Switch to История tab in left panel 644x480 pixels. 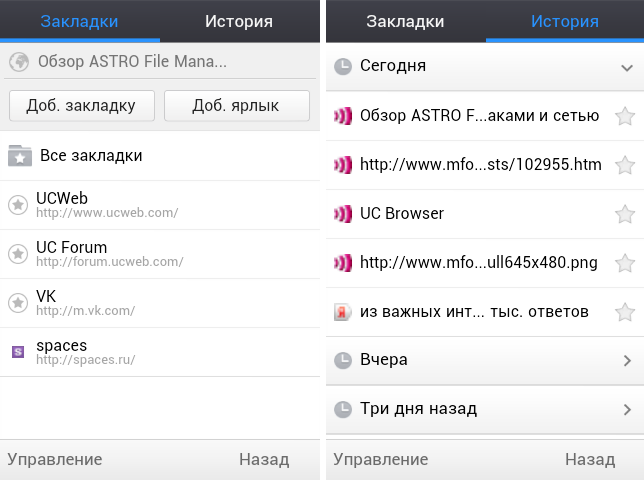[x=239, y=21]
